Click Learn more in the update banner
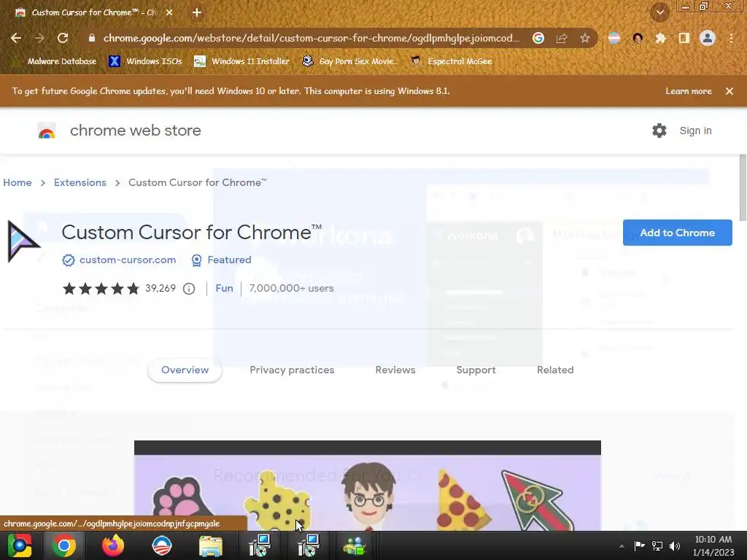The image size is (747, 560). click(x=689, y=91)
